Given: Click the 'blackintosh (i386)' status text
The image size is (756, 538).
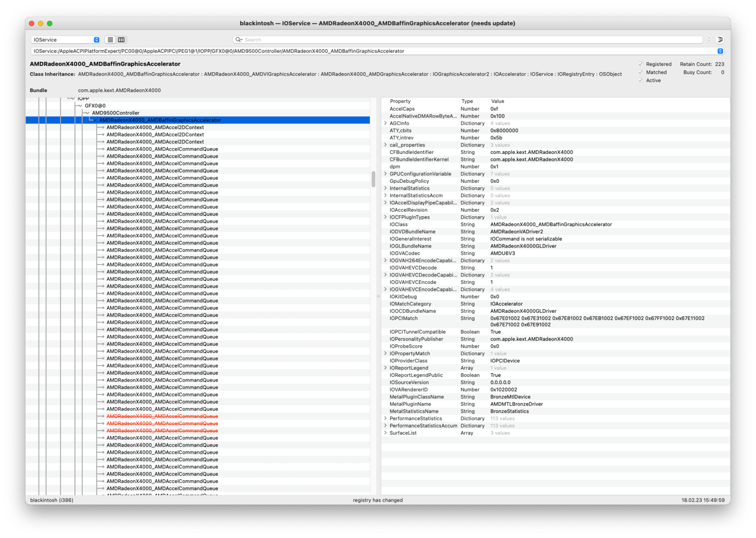Looking at the screenshot, I should click(x=52, y=500).
